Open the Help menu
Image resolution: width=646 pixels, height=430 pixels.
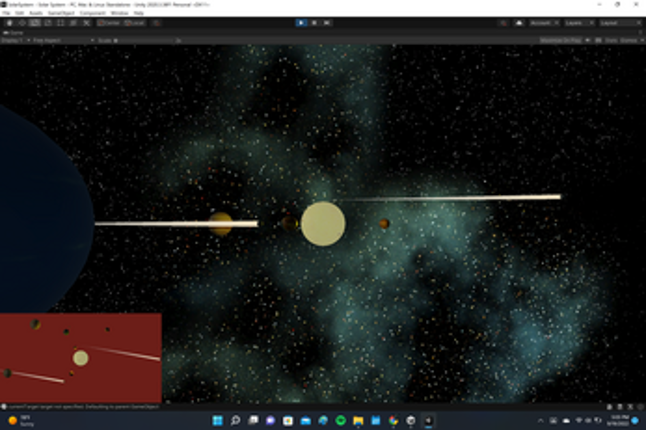139,13
